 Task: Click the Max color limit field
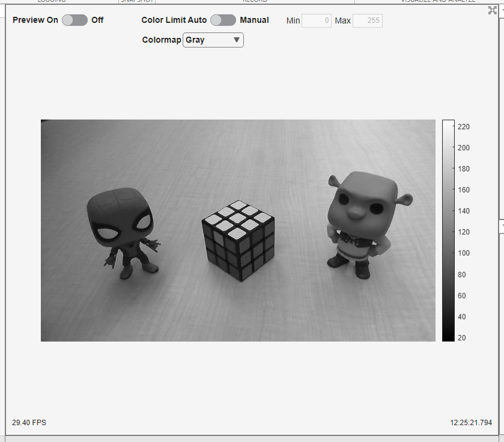point(367,21)
